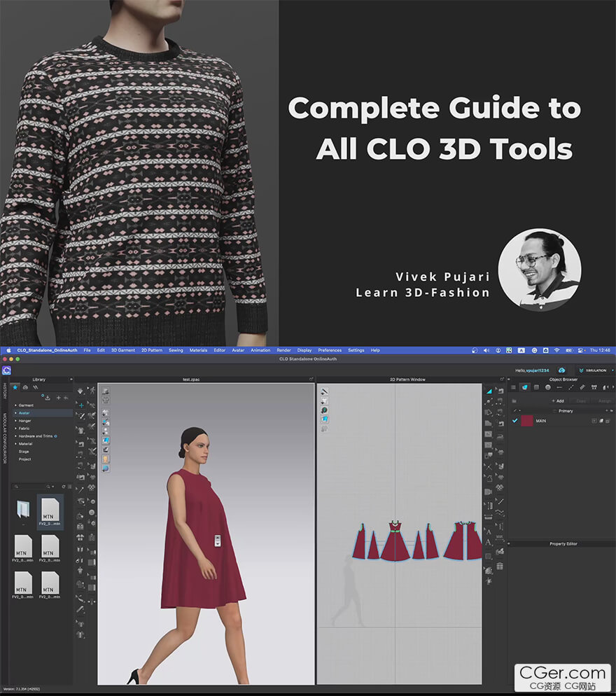Image resolution: width=616 pixels, height=696 pixels.
Task: Click the refresh icon in Library search row
Action: [x=64, y=487]
